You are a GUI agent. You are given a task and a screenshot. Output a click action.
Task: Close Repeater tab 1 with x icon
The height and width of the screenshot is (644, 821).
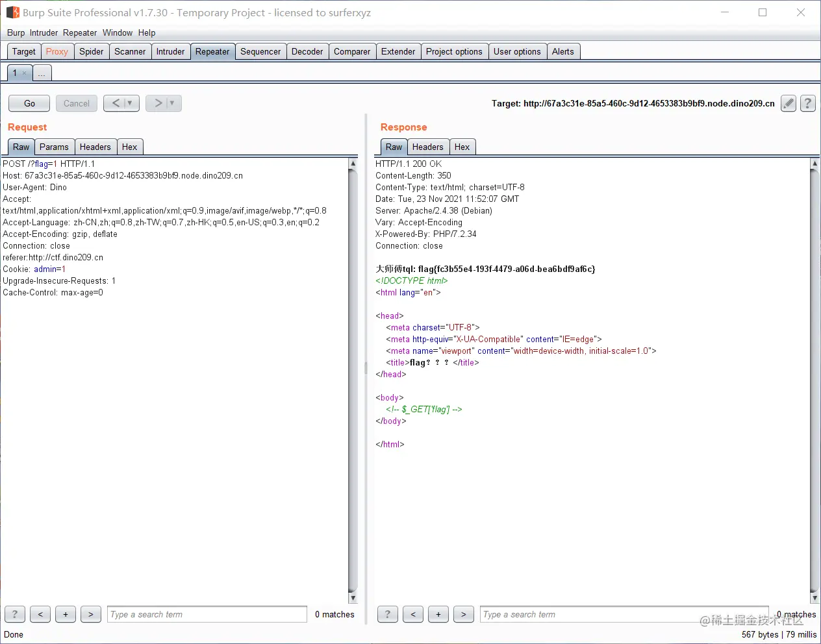[x=25, y=73]
